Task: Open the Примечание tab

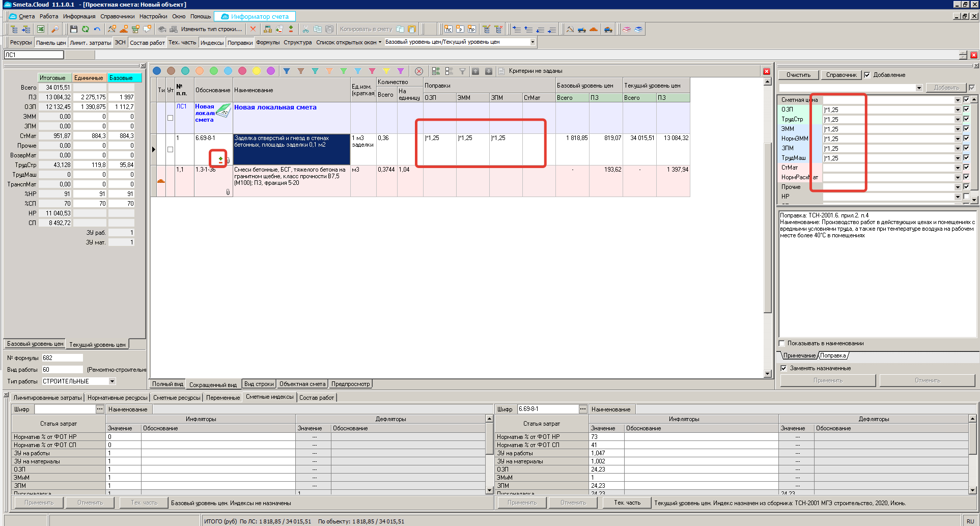Action: tap(799, 355)
